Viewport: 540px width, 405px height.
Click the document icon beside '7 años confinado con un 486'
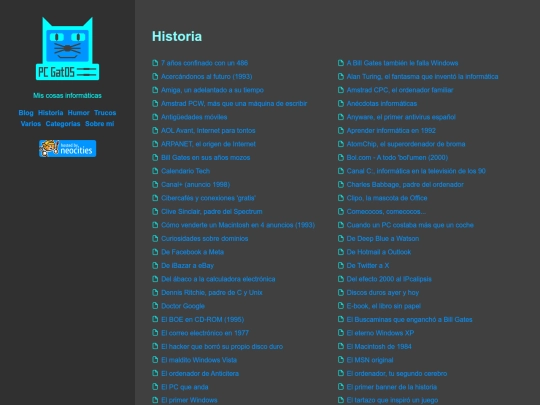pos(155,63)
